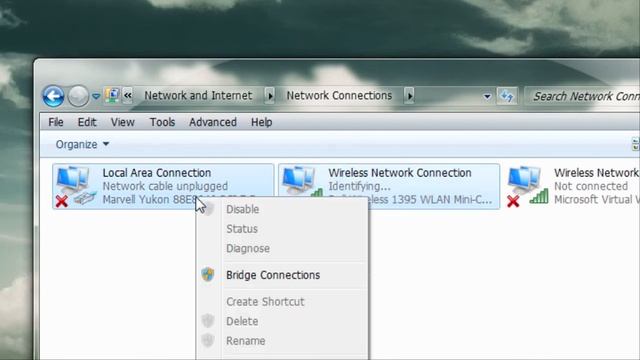Choose Diagnose in context menu
Viewport: 640px width, 360px height.
point(282,249)
